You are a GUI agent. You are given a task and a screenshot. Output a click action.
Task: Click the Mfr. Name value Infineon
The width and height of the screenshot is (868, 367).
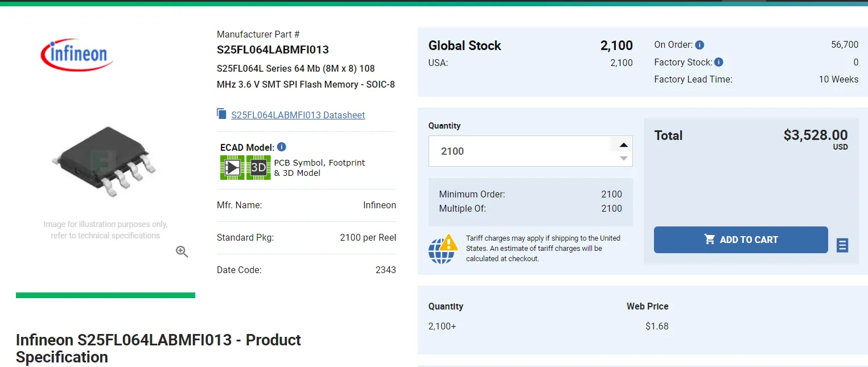(380, 205)
